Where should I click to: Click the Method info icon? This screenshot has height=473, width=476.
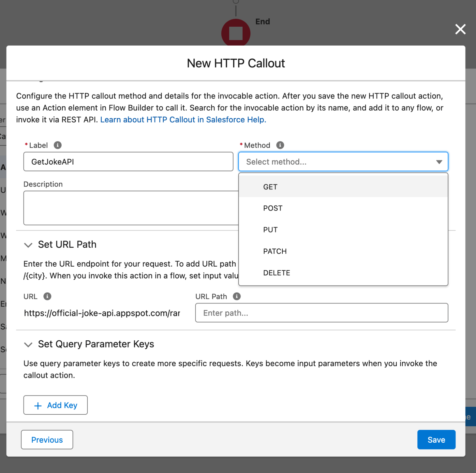280,145
